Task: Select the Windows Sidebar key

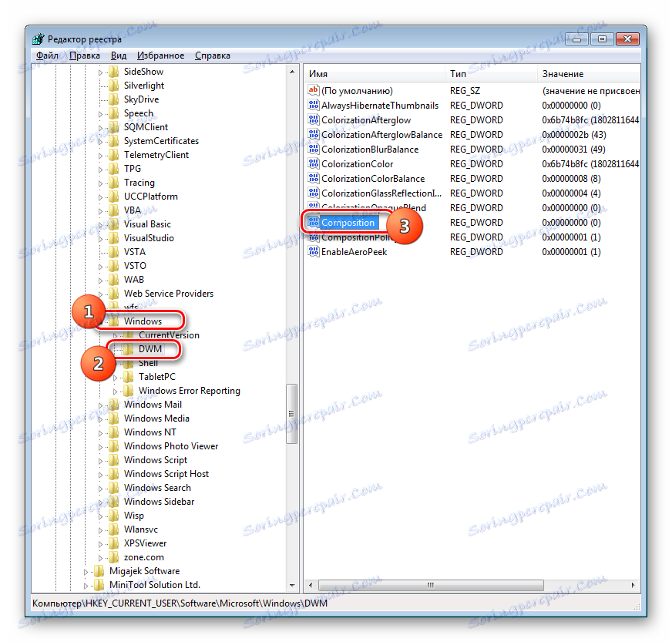Action: point(159,502)
